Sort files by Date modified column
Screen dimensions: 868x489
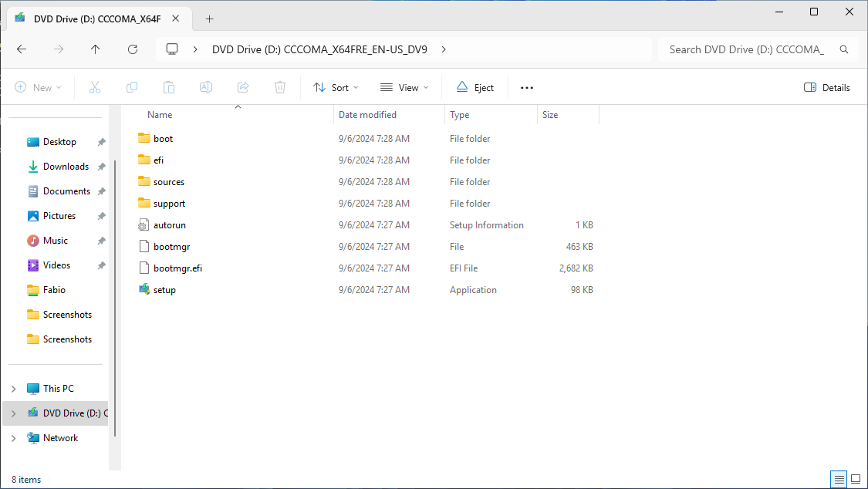(x=367, y=115)
